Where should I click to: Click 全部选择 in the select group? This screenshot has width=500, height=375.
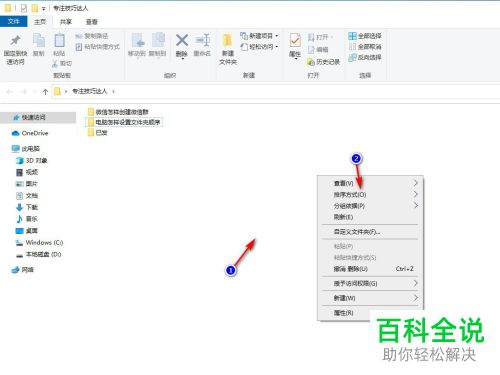pyautogui.click(x=365, y=36)
